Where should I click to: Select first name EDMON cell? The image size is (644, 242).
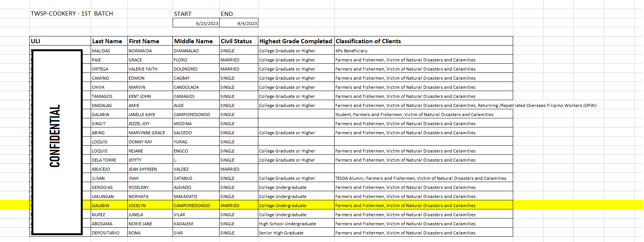[150, 77]
